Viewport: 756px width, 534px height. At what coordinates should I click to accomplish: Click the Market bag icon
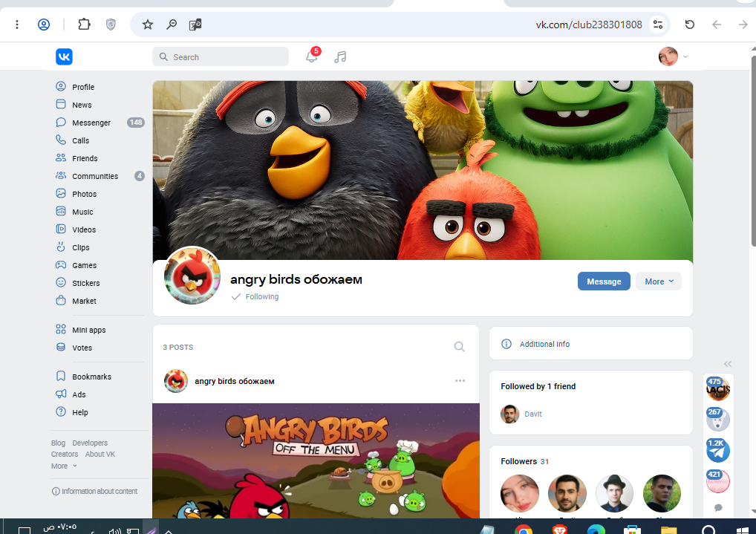point(61,301)
